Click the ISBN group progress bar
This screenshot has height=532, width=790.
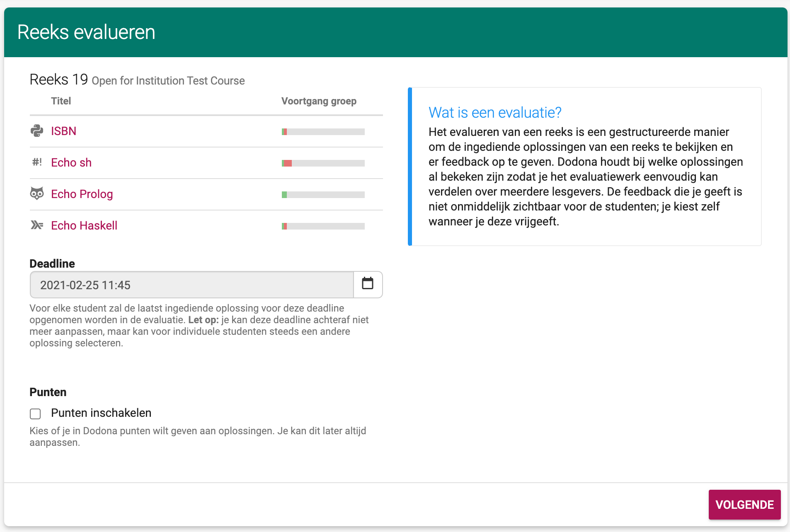click(x=323, y=132)
